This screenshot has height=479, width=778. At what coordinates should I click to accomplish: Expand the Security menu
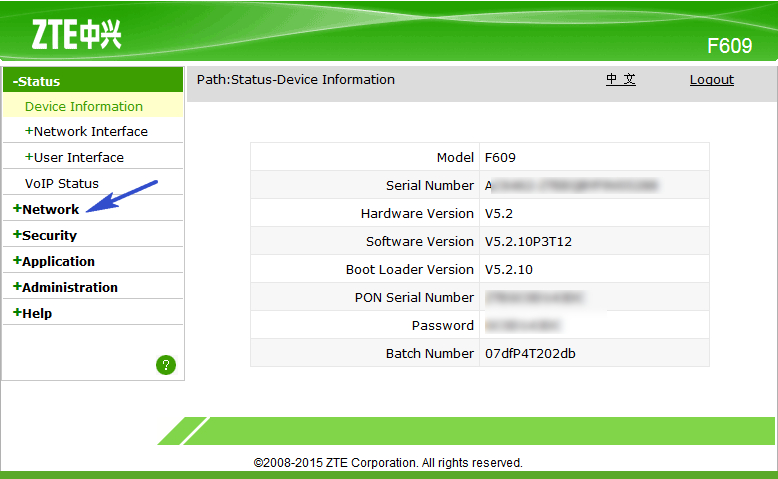pyautogui.click(x=45, y=235)
